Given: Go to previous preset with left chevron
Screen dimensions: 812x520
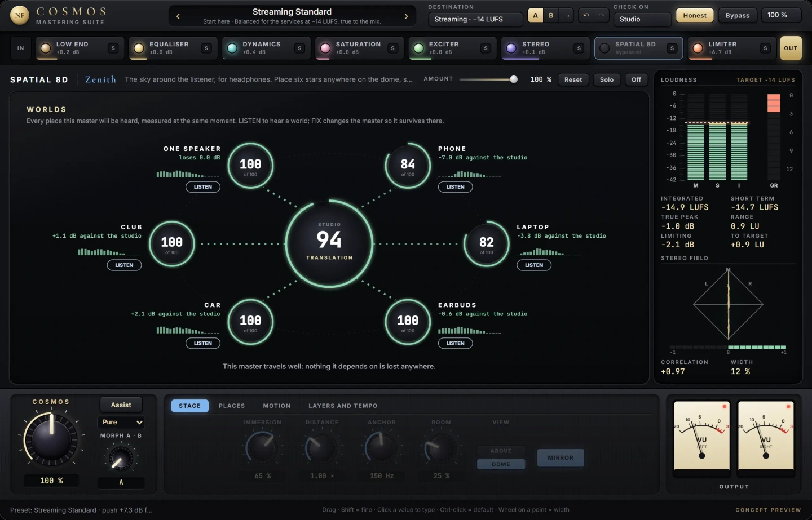Looking at the screenshot, I should pos(178,16).
